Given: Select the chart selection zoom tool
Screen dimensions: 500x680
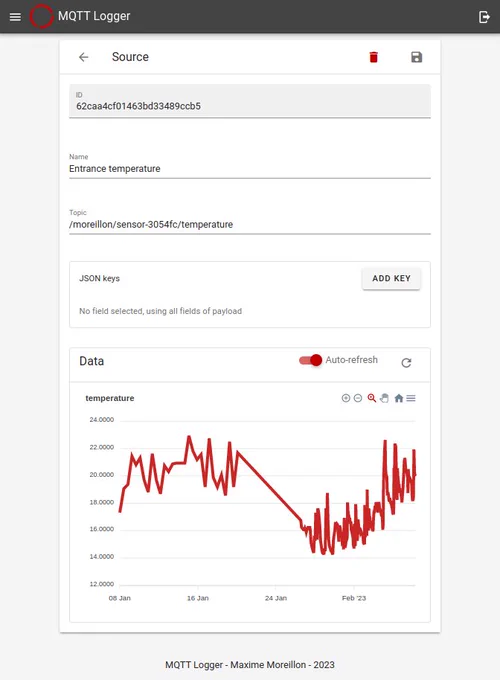Looking at the screenshot, I should [372, 398].
